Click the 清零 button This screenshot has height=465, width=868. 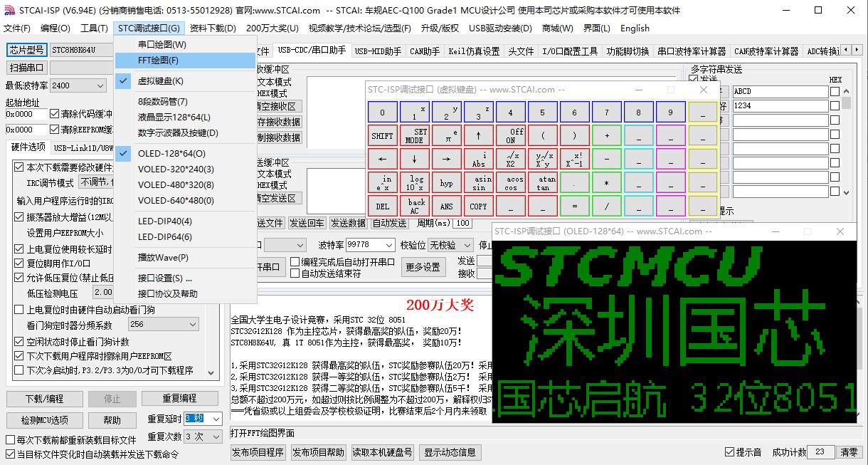click(x=850, y=452)
